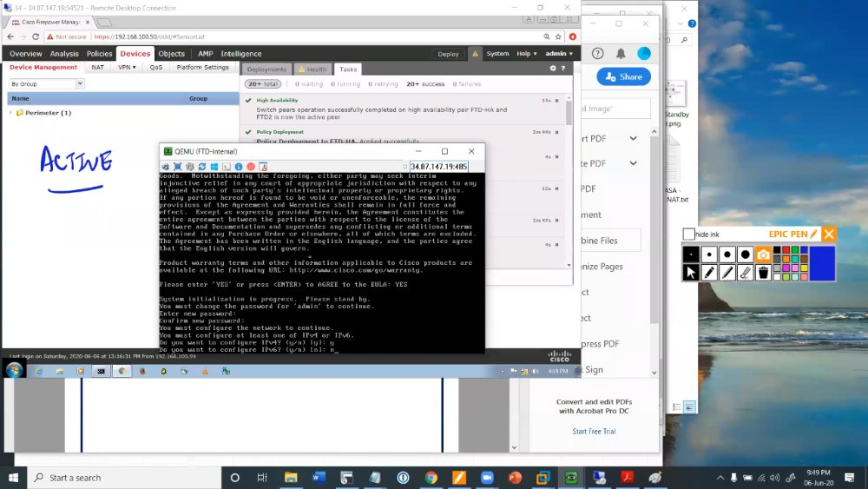This screenshot has width=868, height=489.
Task: Expand Create PDF section chevron
Action: [x=634, y=163]
